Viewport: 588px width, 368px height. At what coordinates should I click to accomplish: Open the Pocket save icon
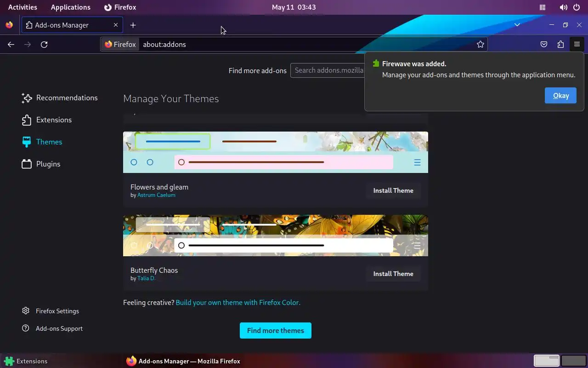coord(544,44)
